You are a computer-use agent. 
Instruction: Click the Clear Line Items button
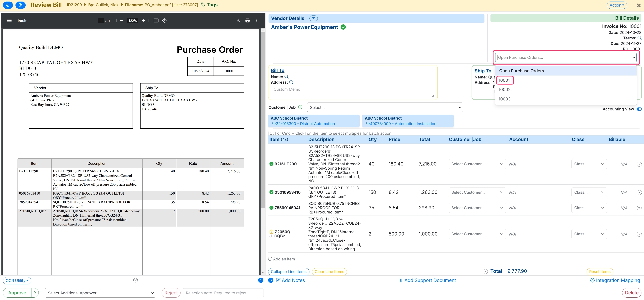pyautogui.click(x=329, y=272)
